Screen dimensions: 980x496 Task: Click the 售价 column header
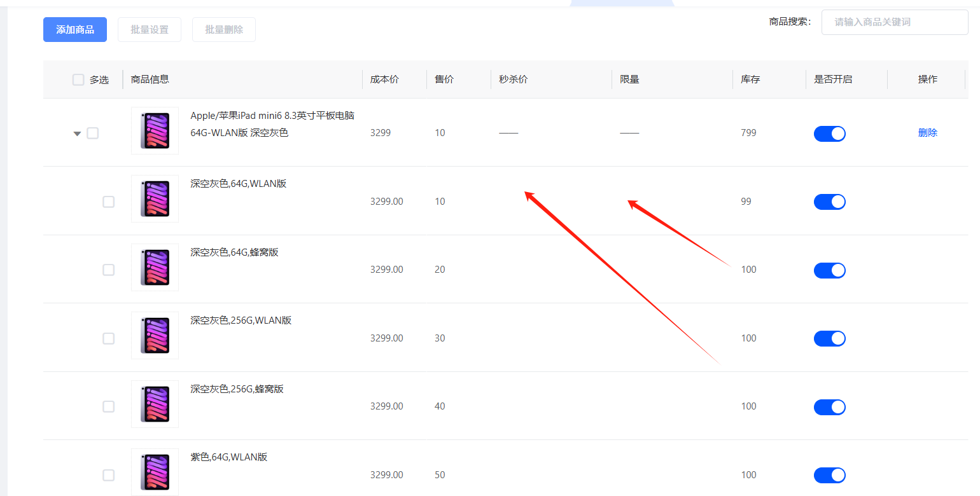444,79
